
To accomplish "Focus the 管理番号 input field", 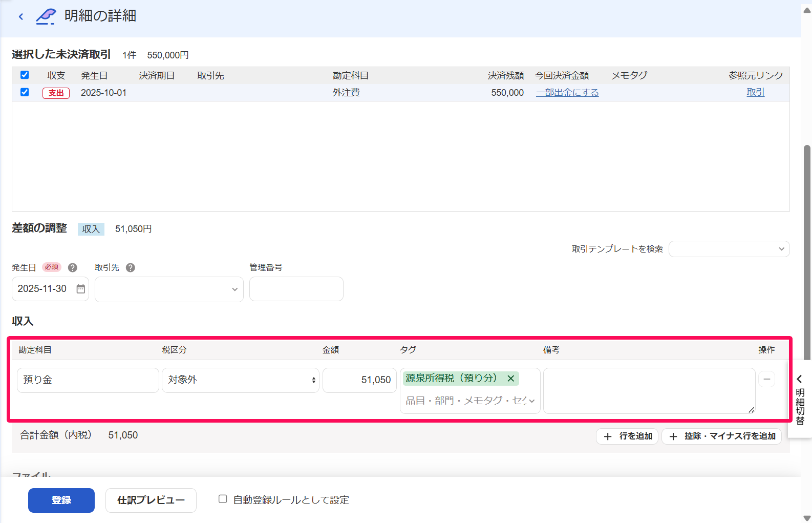I will [296, 289].
